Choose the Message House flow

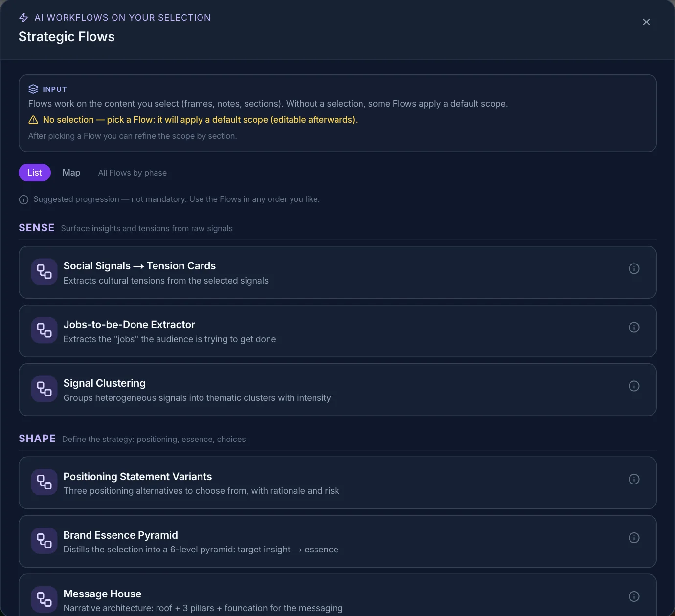tap(337, 595)
